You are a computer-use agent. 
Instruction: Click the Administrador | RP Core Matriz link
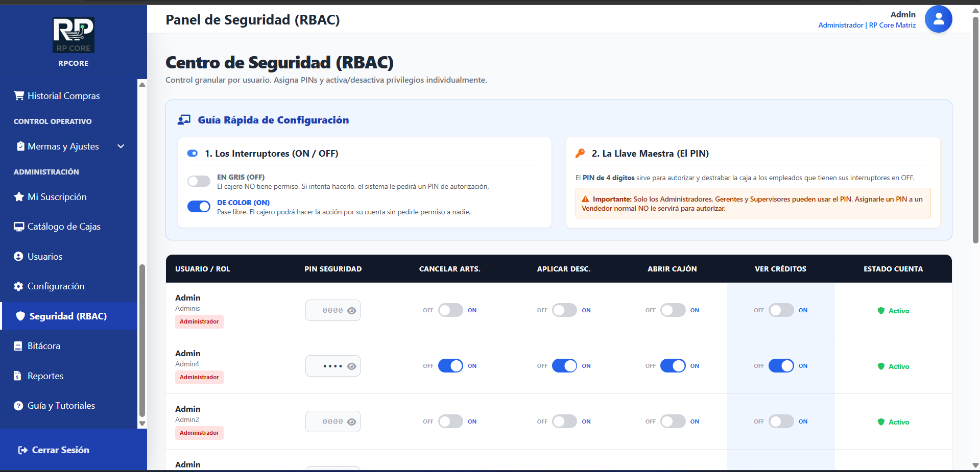point(867,25)
